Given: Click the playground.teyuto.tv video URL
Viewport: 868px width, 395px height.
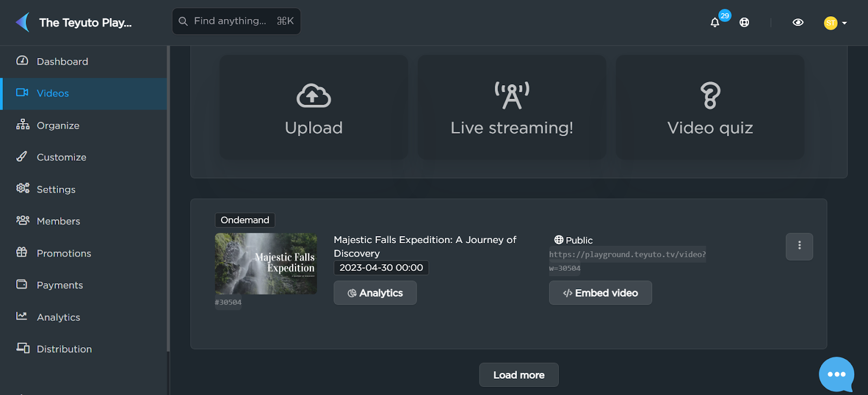Looking at the screenshot, I should [628, 261].
